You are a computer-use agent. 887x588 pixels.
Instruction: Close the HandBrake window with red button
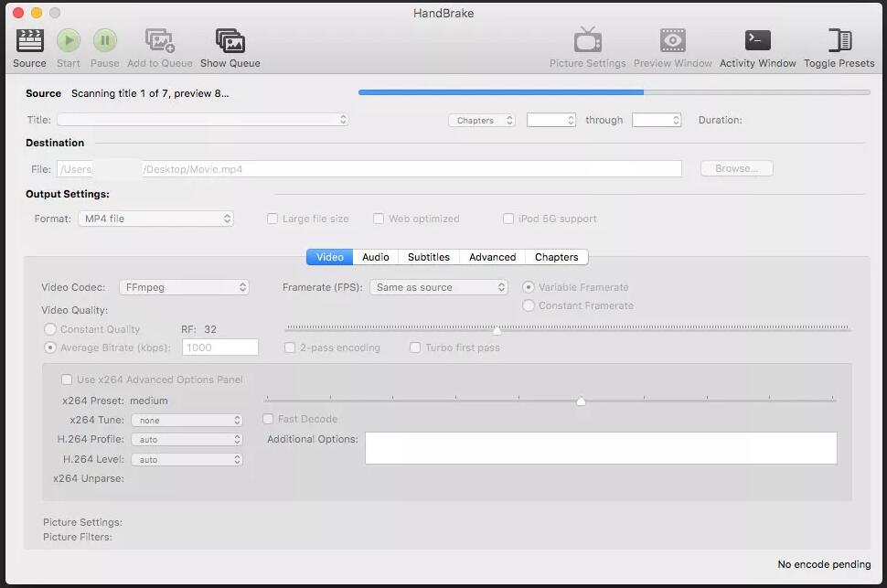coord(18,13)
